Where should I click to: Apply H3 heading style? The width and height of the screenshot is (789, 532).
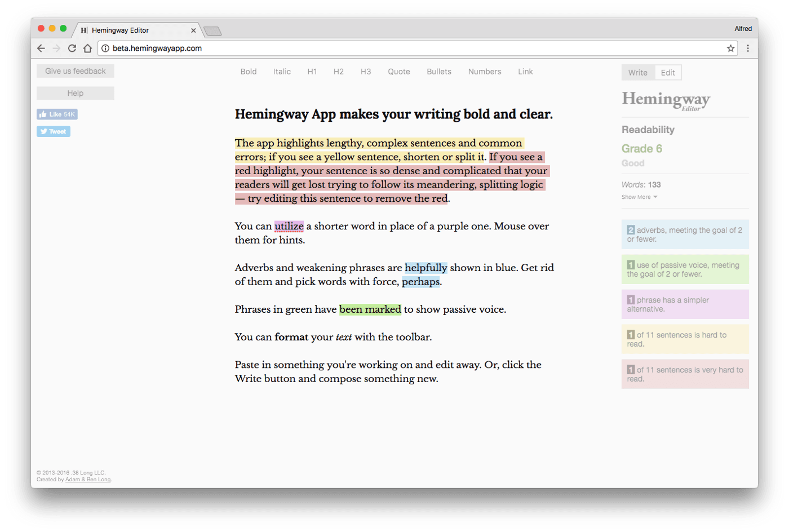pos(366,72)
